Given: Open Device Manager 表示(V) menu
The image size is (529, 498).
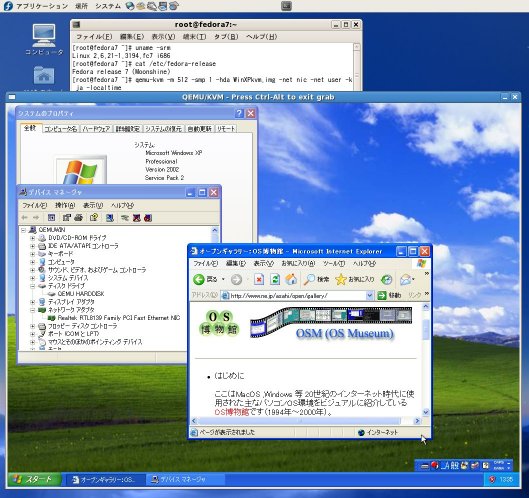Looking at the screenshot, I should tap(93, 205).
